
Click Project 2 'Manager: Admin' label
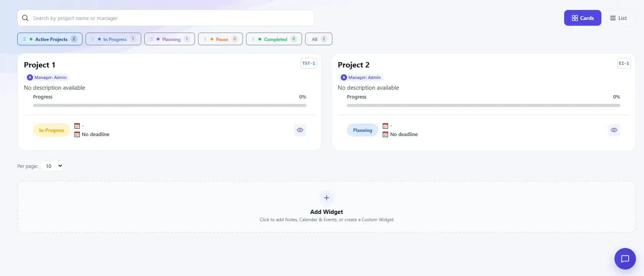365,77
